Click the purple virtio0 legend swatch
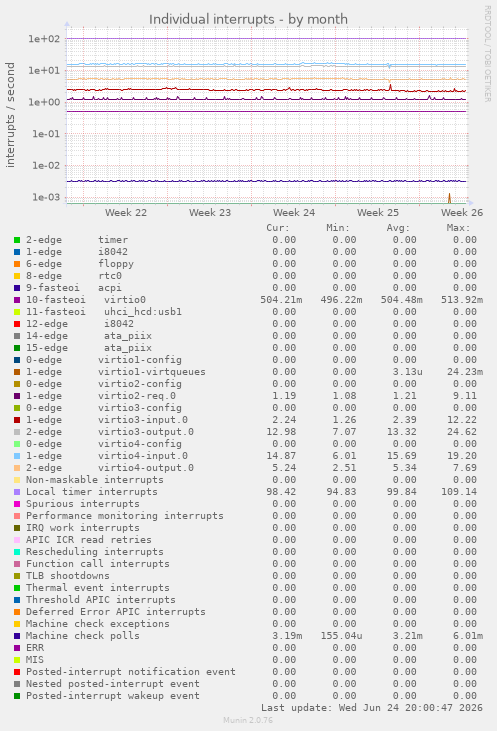Viewport: 497px width, 731px height. [x=17, y=300]
